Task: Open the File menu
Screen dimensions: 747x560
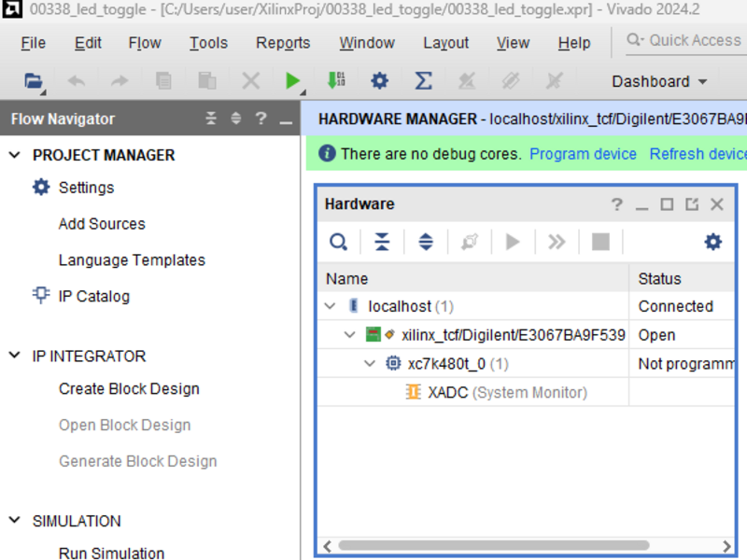Action: pyautogui.click(x=33, y=43)
